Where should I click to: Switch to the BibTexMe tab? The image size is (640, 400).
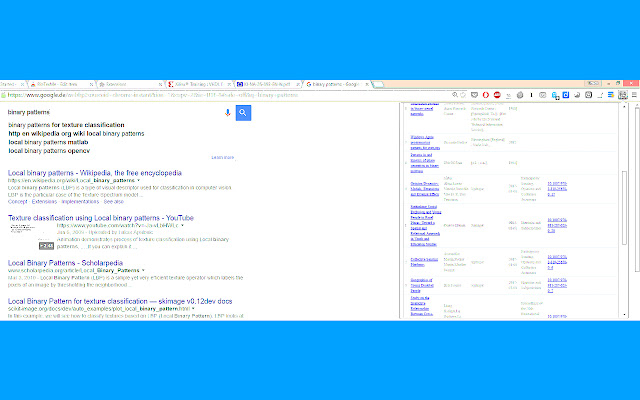pyautogui.click(x=59, y=84)
